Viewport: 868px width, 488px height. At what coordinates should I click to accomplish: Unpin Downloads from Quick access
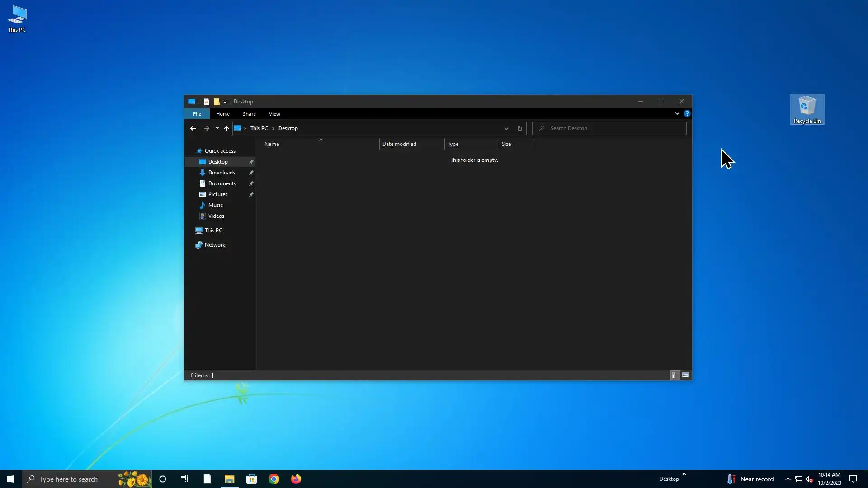click(251, 173)
